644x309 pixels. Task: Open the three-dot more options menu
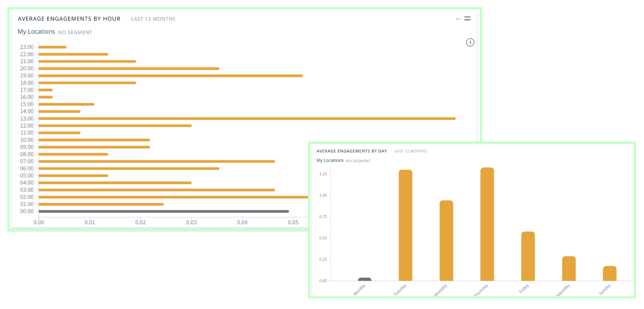[x=458, y=19]
